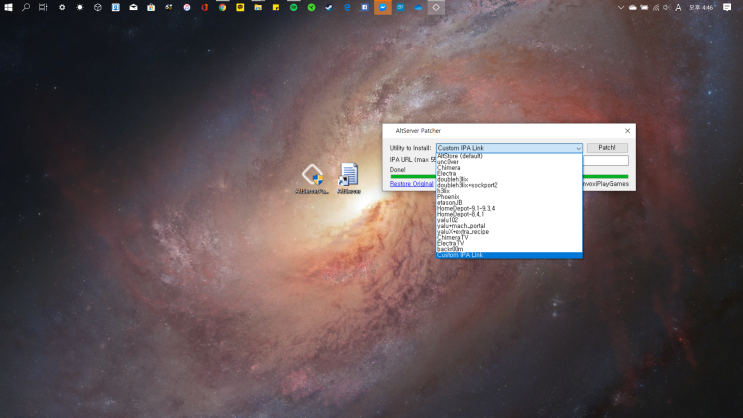
Task: Open taskbar search magnifier
Action: pos(26,7)
